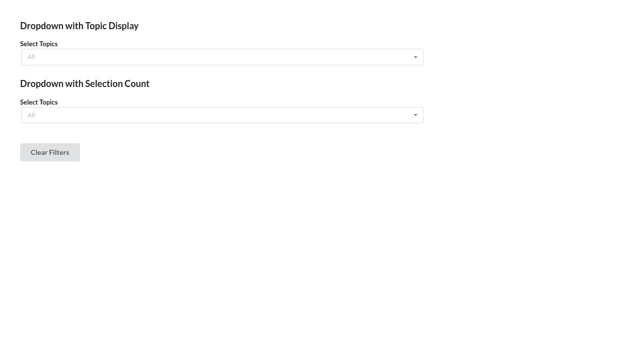644x362 pixels.
Task: Reset all filters using Clear Filters
Action: pyautogui.click(x=50, y=152)
